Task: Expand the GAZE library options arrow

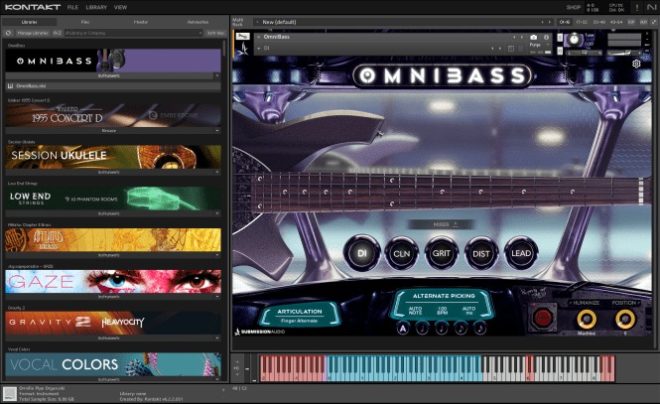Action: (217, 297)
